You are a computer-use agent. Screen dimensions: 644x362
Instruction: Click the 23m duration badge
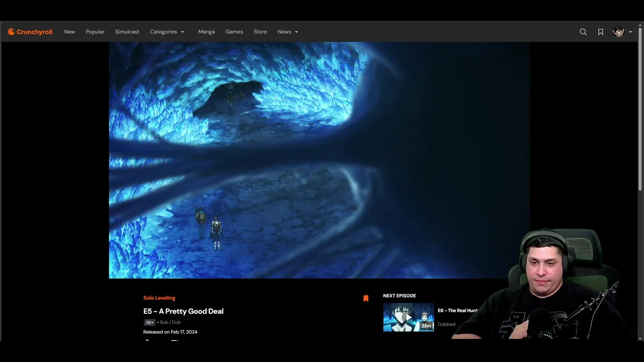point(426,326)
